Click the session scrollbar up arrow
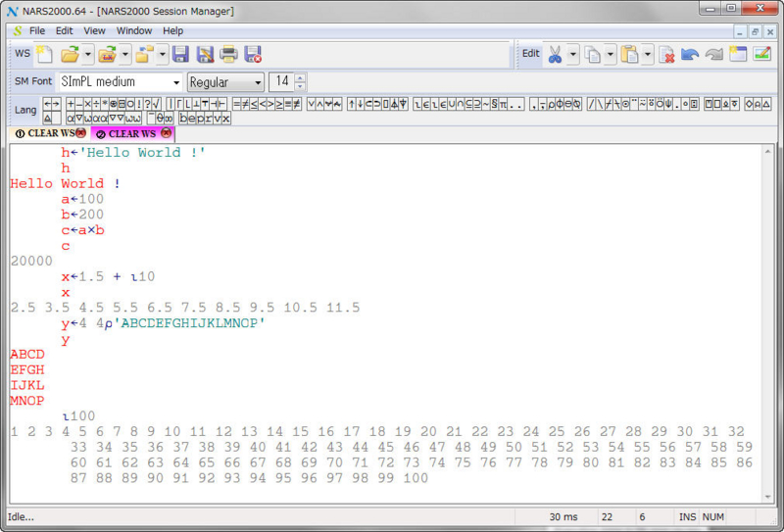Image resolution: width=784 pixels, height=532 pixels. pyautogui.click(x=768, y=151)
